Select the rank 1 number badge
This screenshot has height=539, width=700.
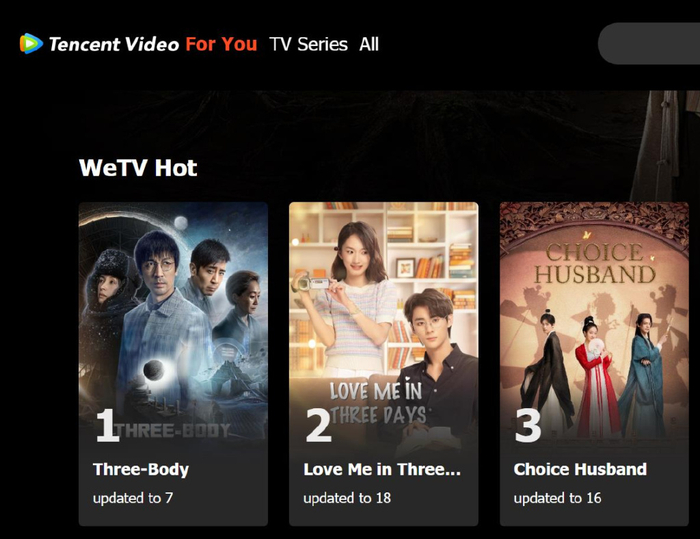coord(108,426)
